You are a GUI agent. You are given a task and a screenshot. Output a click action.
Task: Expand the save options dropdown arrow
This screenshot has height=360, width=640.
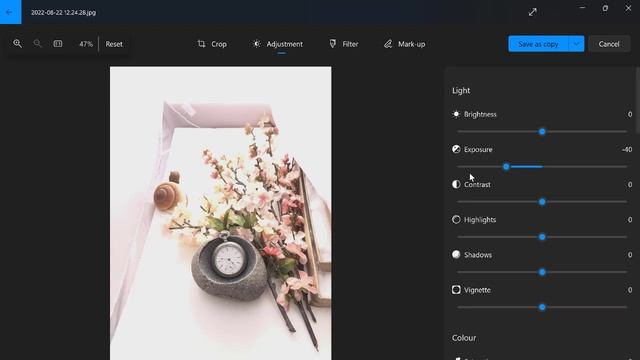tap(576, 44)
